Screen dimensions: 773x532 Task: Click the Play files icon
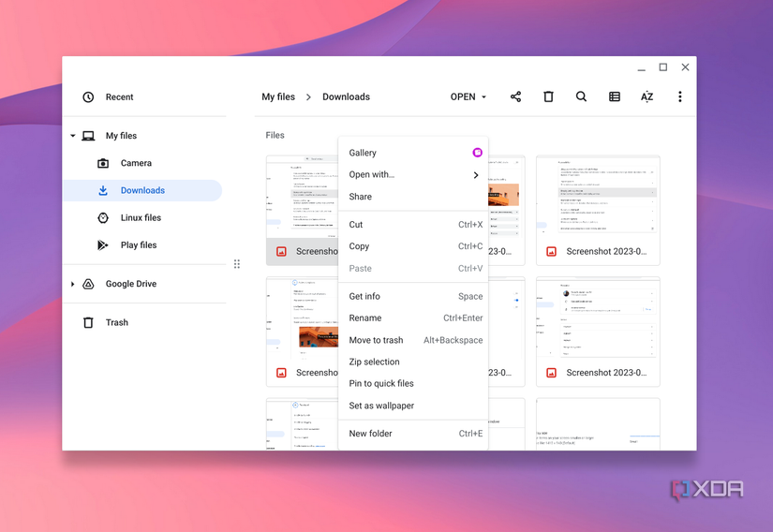[x=102, y=244]
